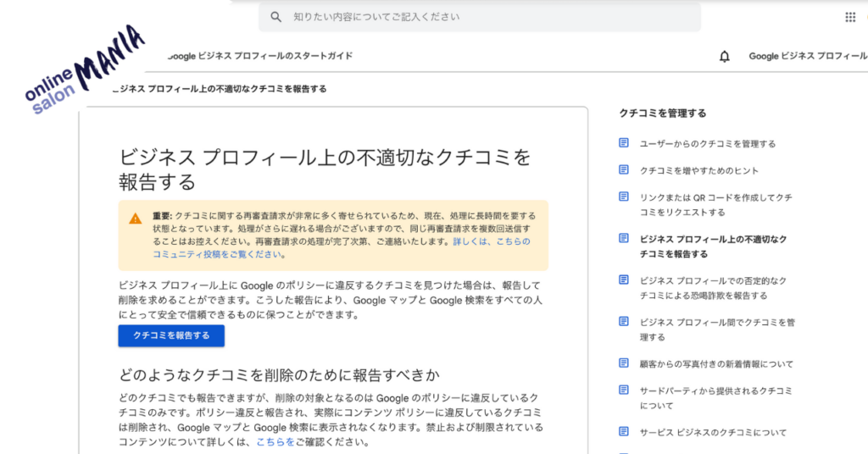Open the Google apps grid icon
This screenshot has width=868, height=454.
coord(850,17)
